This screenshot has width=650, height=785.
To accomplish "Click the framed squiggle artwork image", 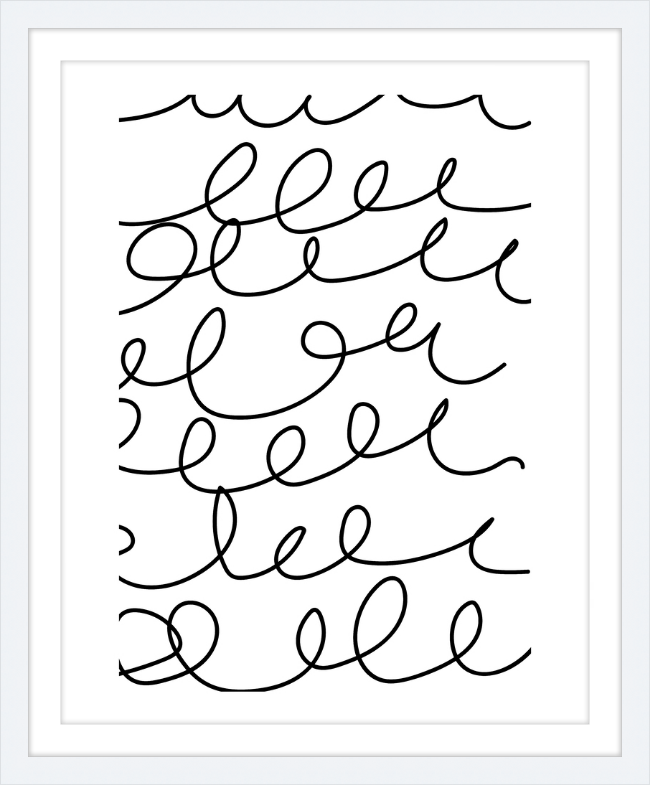I will pos(324,392).
